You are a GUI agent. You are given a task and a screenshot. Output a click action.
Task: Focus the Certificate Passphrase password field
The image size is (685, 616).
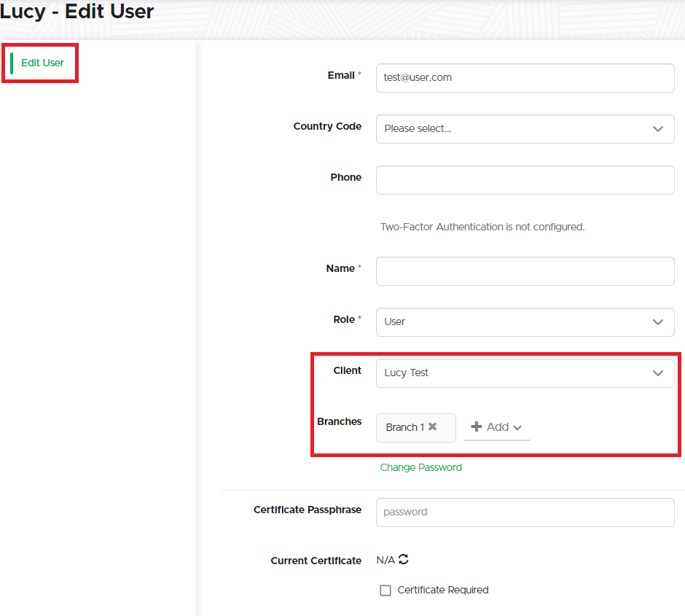(x=525, y=512)
